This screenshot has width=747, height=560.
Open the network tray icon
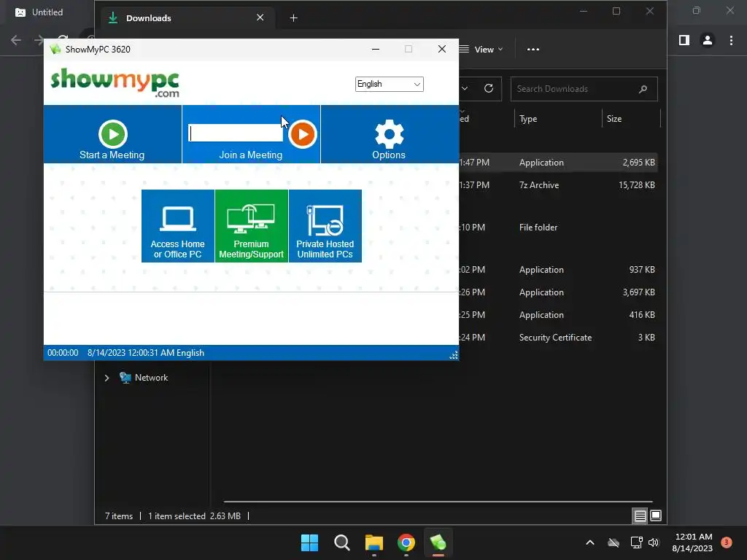tap(636, 542)
